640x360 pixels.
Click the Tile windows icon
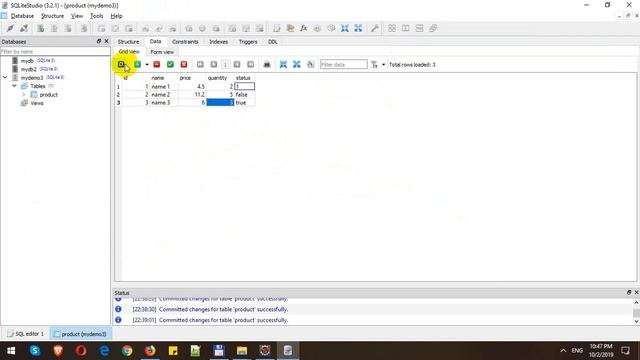pyautogui.click(x=392, y=28)
